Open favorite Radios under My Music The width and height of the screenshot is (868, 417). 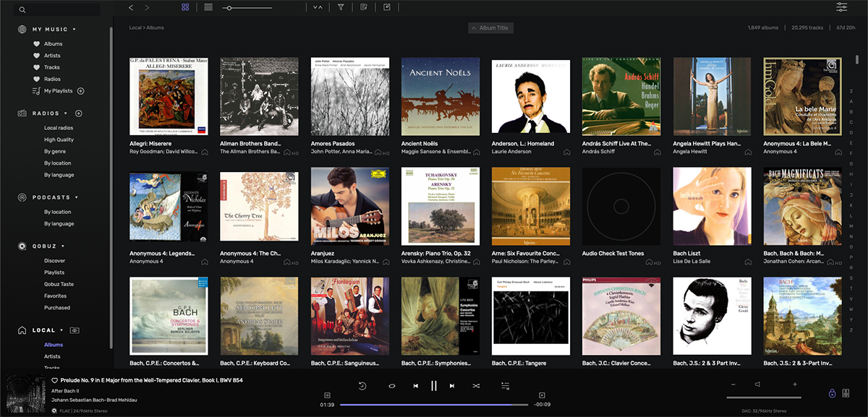(x=52, y=79)
